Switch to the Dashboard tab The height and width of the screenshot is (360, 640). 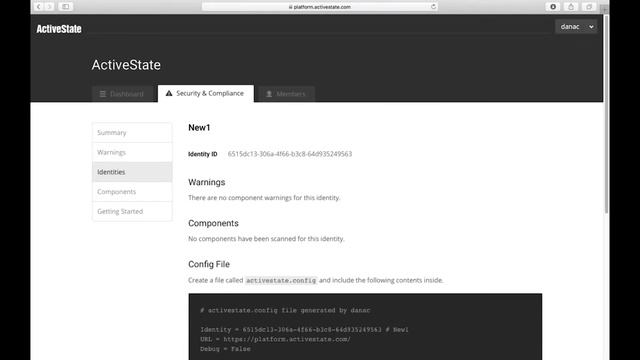[122, 94]
